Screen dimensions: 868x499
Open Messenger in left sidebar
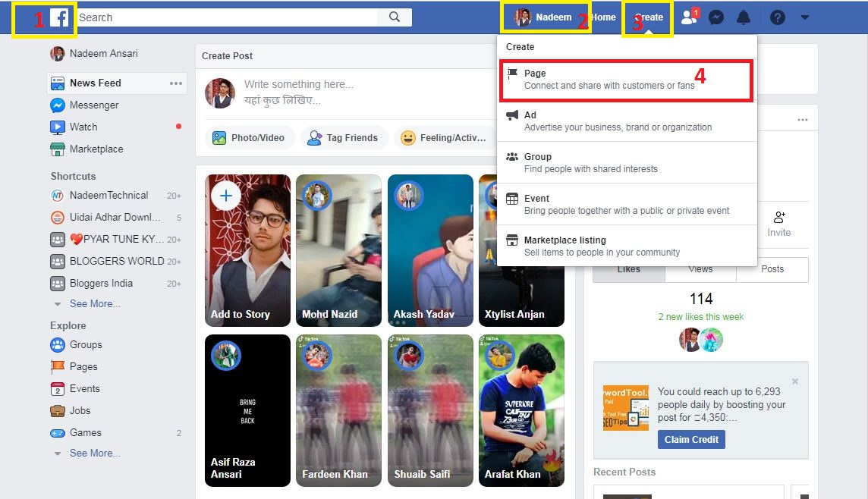pos(85,105)
